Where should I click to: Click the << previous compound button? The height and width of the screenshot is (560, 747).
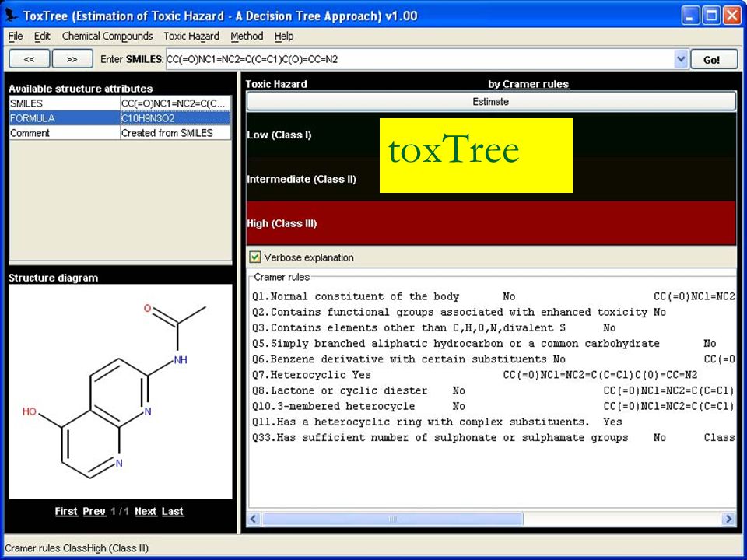pos(29,59)
